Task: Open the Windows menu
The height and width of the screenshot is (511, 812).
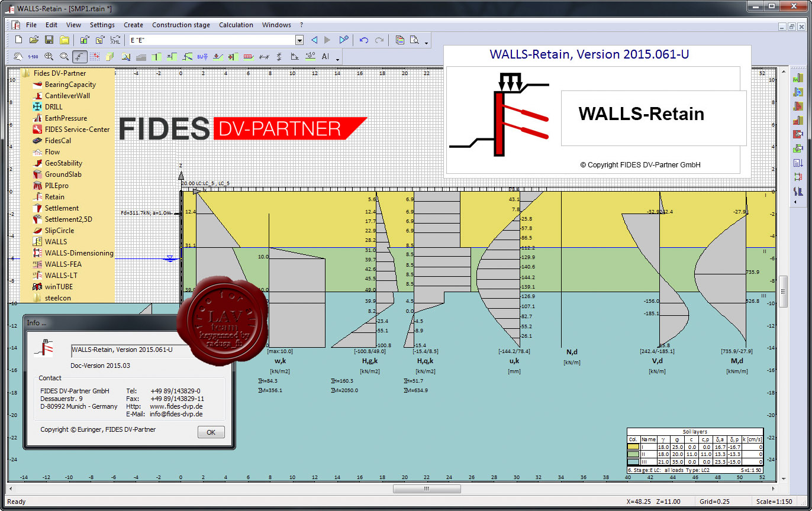Action: point(276,25)
